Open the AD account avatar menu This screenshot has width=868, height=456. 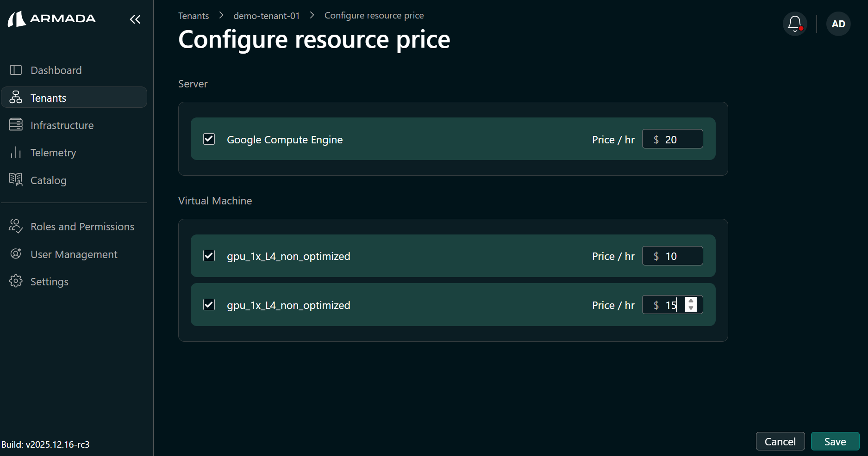838,24
